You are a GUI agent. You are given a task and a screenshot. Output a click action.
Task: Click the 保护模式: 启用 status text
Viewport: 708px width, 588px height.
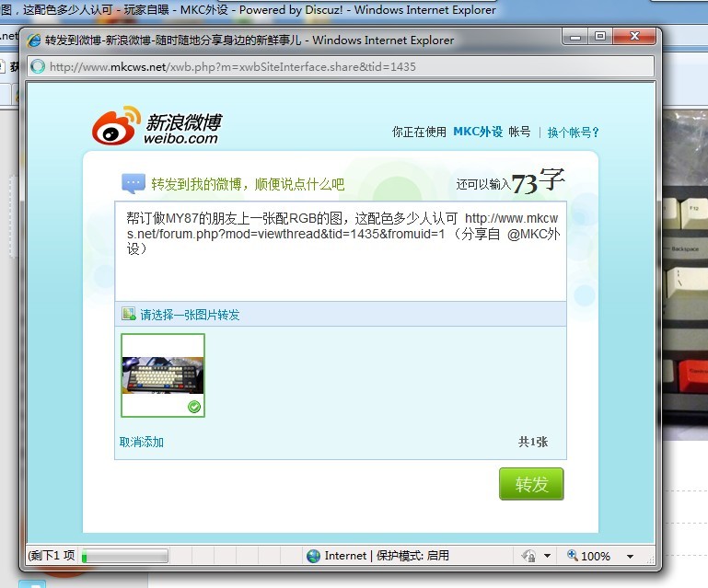tap(412, 556)
